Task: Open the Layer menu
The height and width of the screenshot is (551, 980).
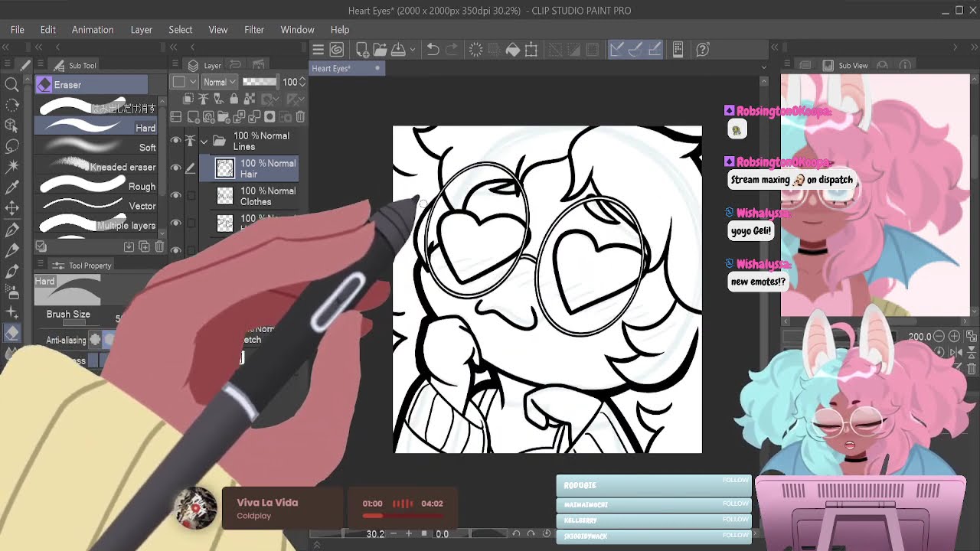Action: (x=142, y=29)
